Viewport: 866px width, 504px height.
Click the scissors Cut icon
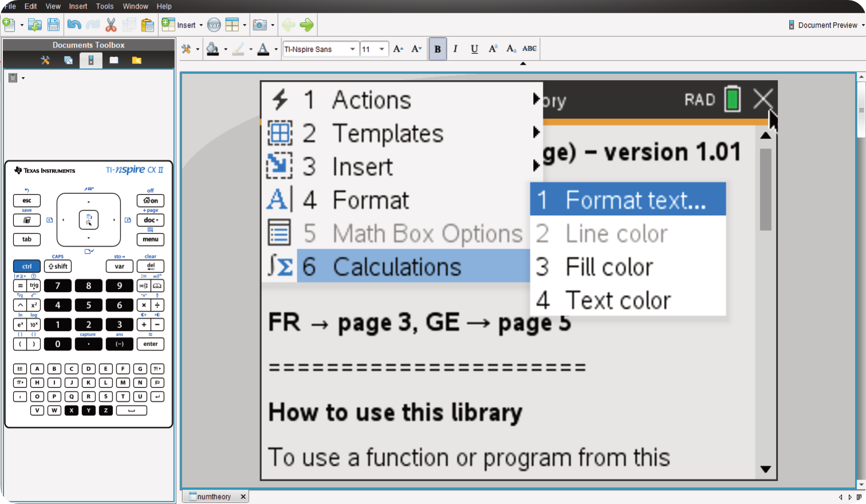pyautogui.click(x=111, y=25)
